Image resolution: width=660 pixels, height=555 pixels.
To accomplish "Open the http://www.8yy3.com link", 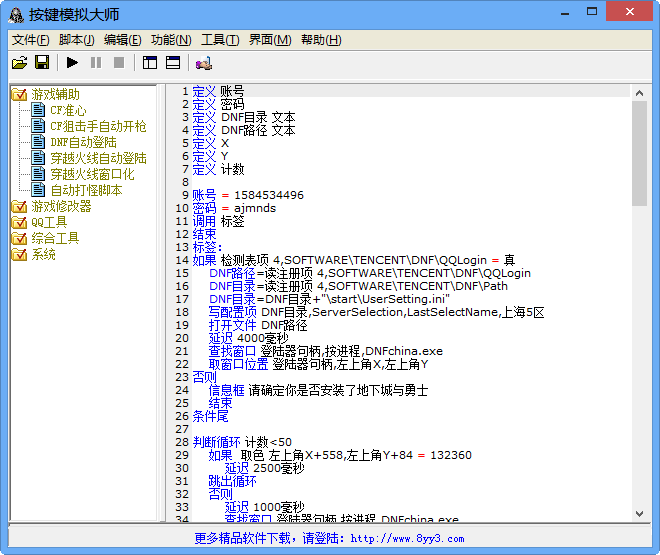I will [x=407, y=539].
